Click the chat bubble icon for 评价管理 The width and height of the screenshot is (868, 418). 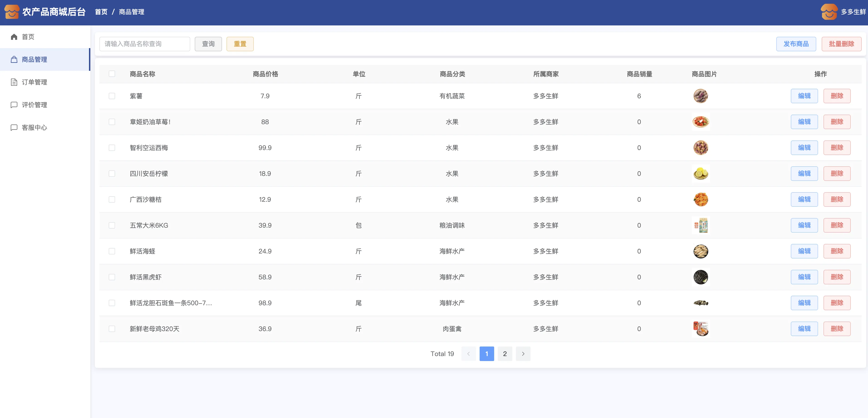(14, 105)
